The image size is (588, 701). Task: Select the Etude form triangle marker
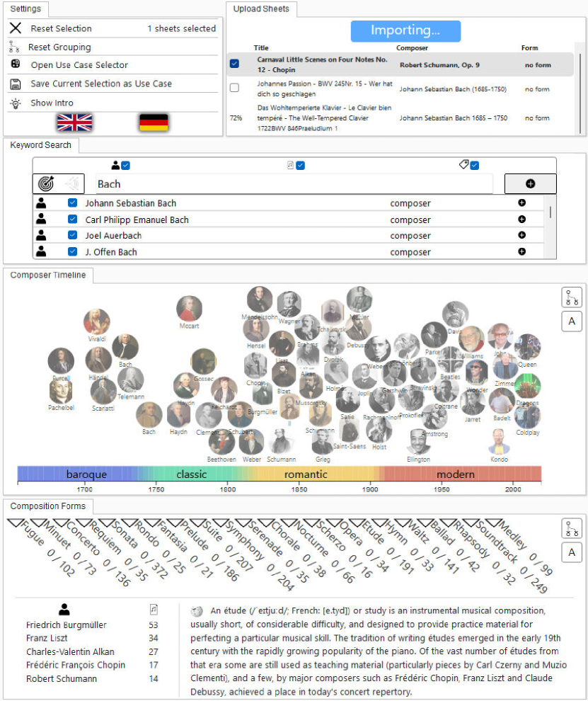point(356,523)
